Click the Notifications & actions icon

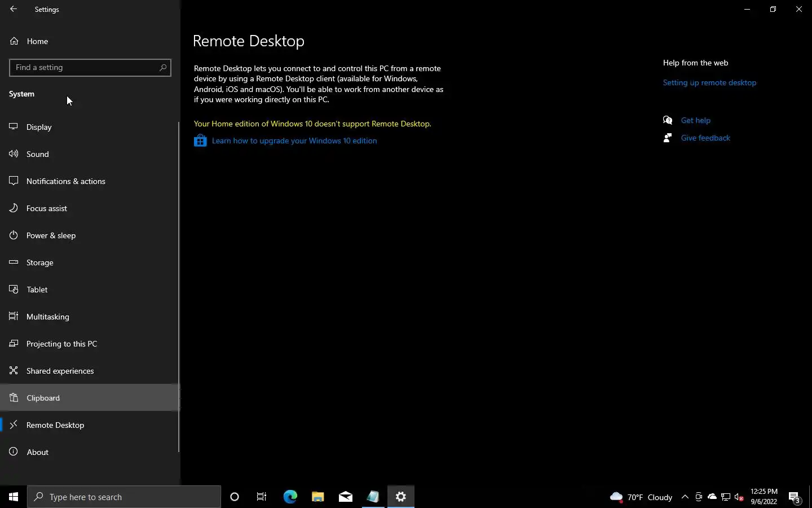tap(14, 181)
